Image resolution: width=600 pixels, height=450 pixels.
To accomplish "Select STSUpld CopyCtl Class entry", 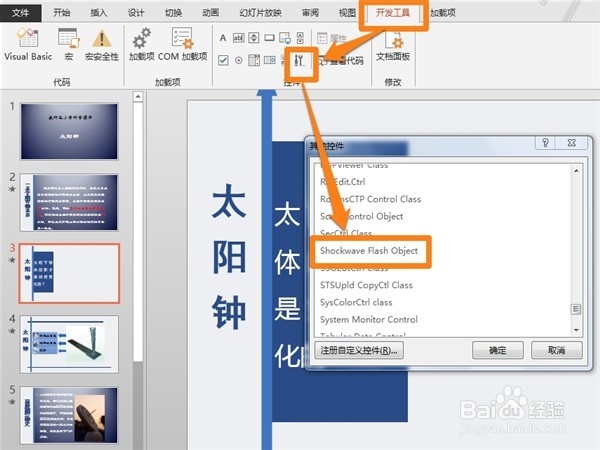I will [x=366, y=285].
